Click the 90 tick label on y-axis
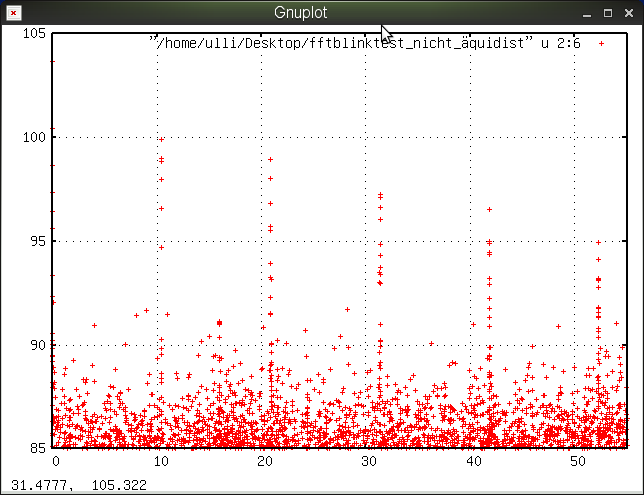The width and height of the screenshot is (644, 495). (x=36, y=344)
